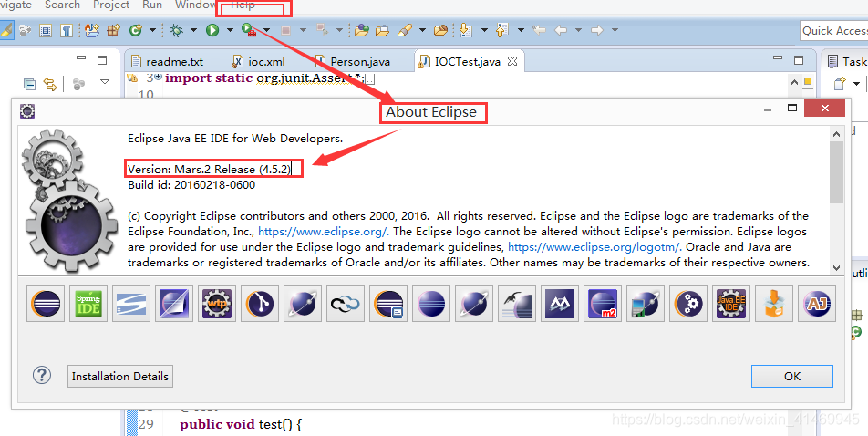Open the Debug dropdown arrow
Screen dimensions: 868x436
tap(193, 30)
